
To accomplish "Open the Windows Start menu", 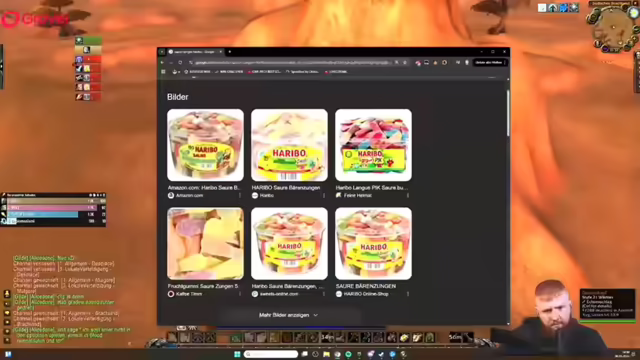I will point(237,354).
